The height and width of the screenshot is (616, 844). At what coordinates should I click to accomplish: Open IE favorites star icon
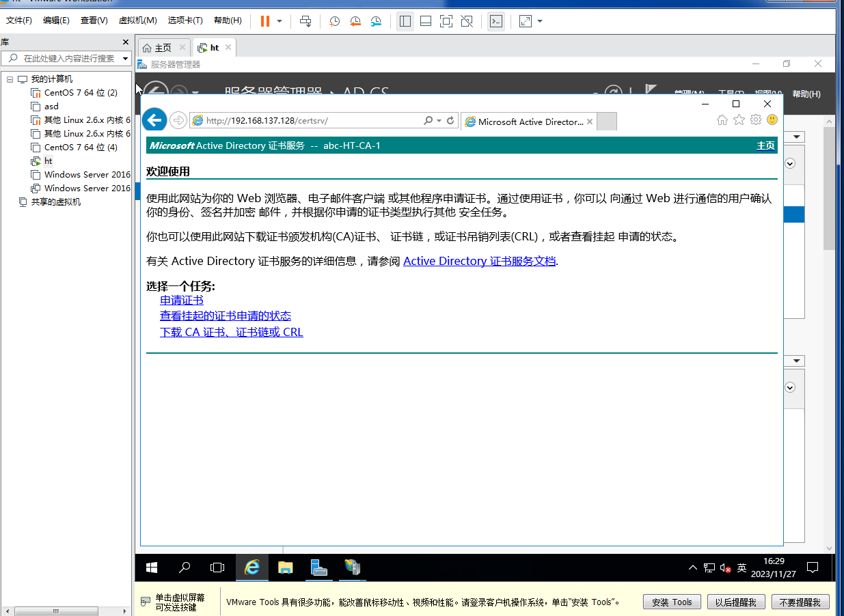(x=739, y=120)
